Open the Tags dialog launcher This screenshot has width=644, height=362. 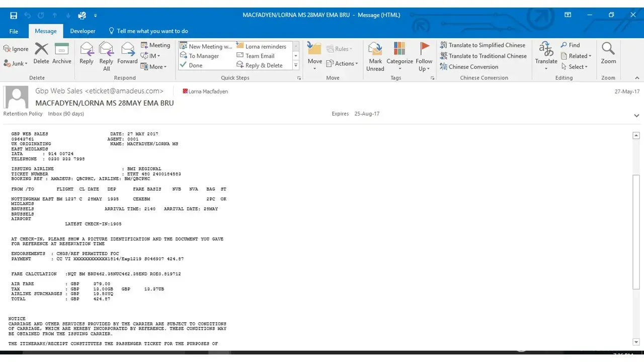coord(432,78)
